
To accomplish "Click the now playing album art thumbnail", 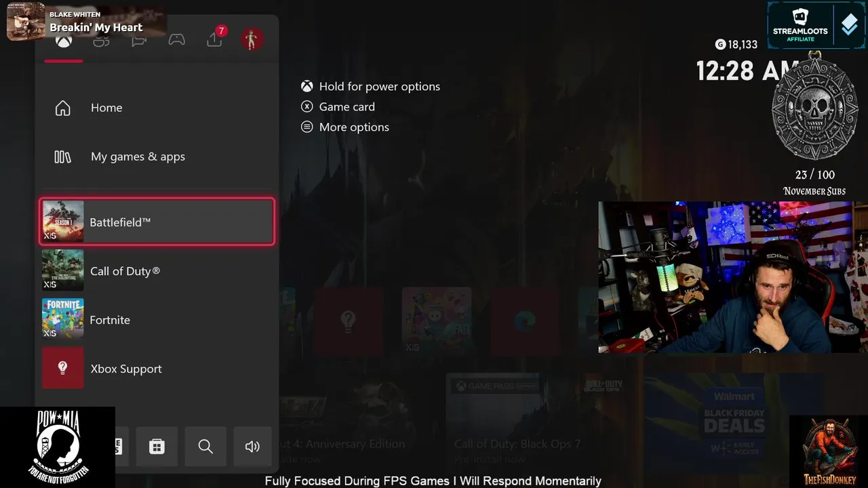I will [26, 21].
